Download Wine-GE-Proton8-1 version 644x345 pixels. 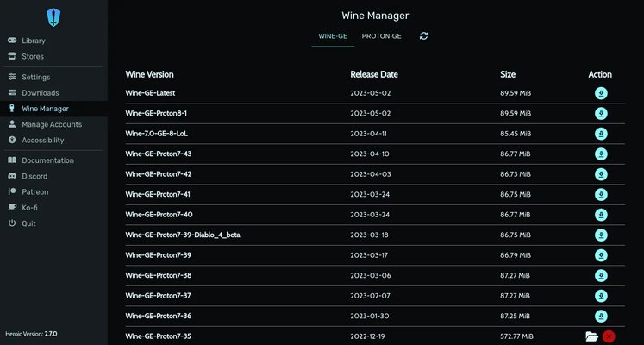[x=601, y=114]
